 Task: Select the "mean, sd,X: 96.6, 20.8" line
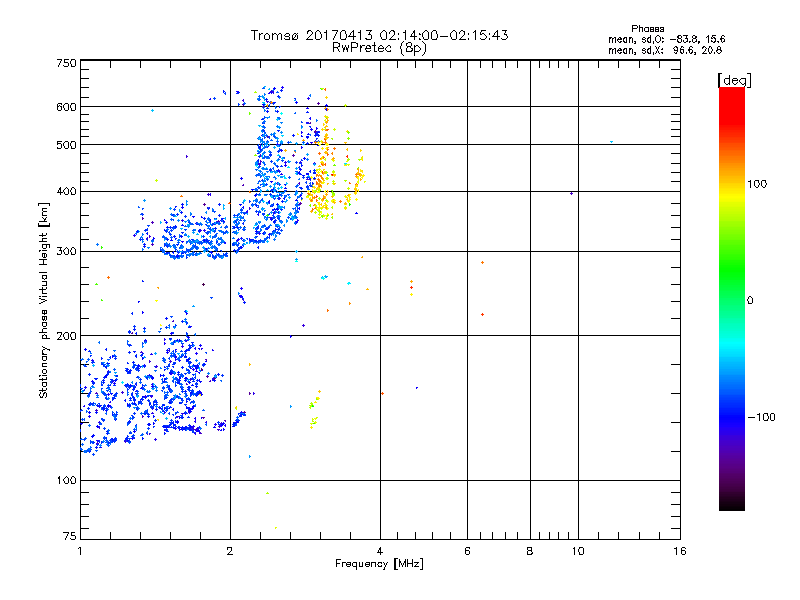(x=665, y=50)
